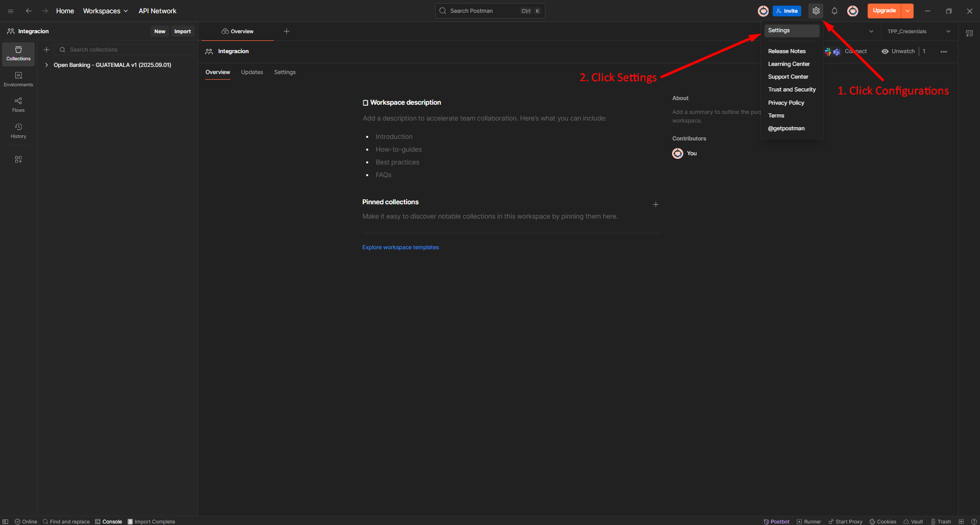The width and height of the screenshot is (980, 525).
Task: Expand the Open Banking GUATEMALA collection
Action: [x=46, y=65]
